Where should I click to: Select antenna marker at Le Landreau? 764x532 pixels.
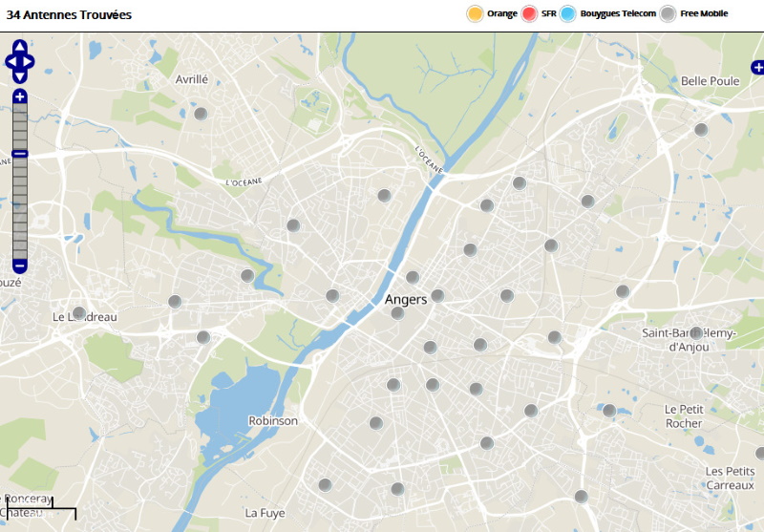pyautogui.click(x=79, y=312)
